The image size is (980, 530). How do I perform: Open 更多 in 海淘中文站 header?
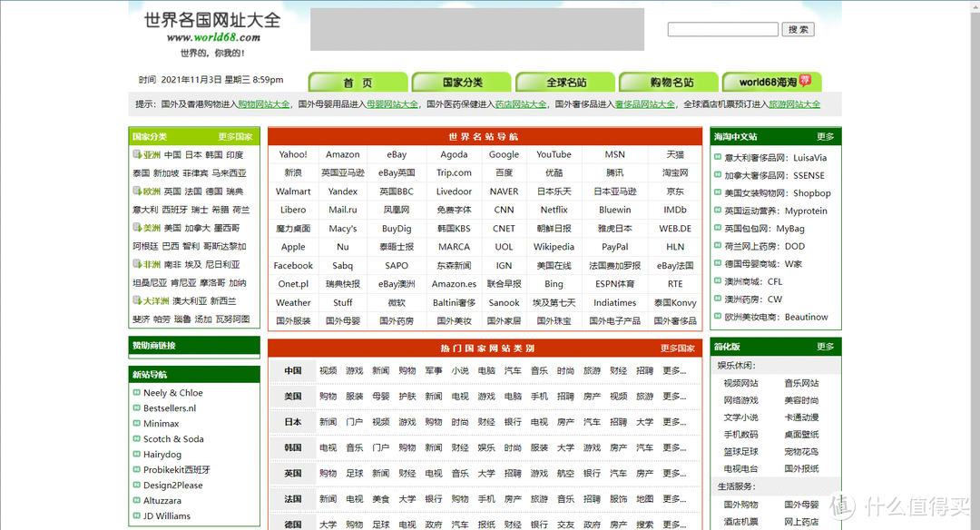tap(825, 136)
